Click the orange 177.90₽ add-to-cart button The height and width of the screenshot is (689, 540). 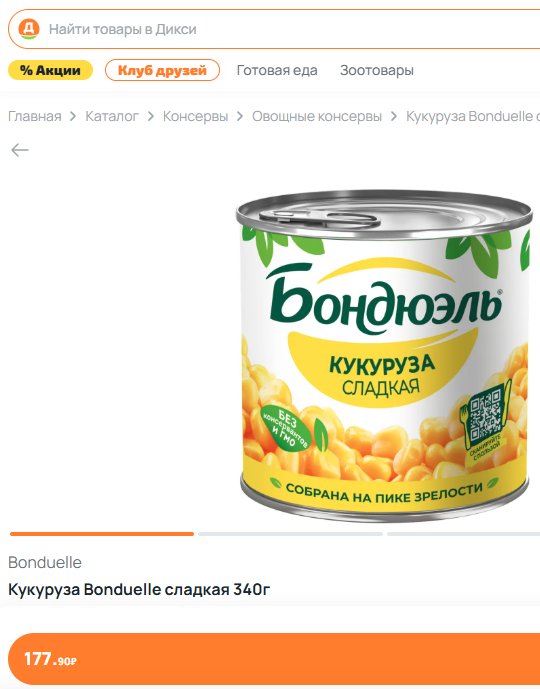click(x=274, y=659)
